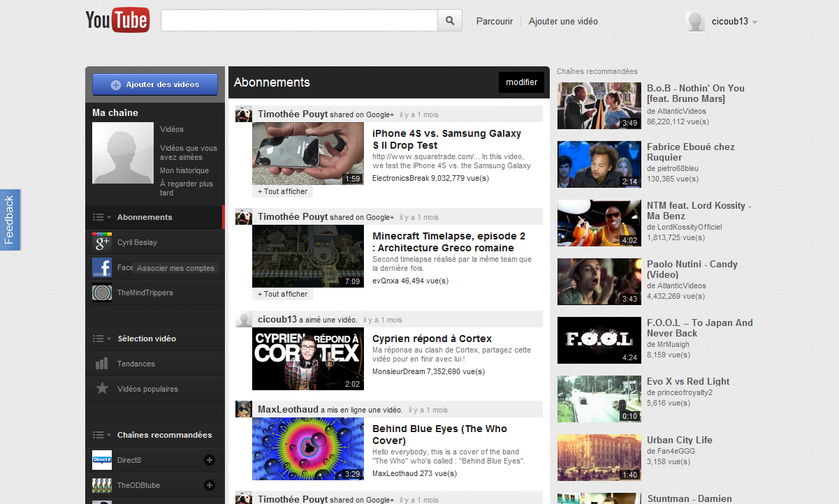Click MaxLeothaud's small avatar
This screenshot has height=504, width=839.
244,410
